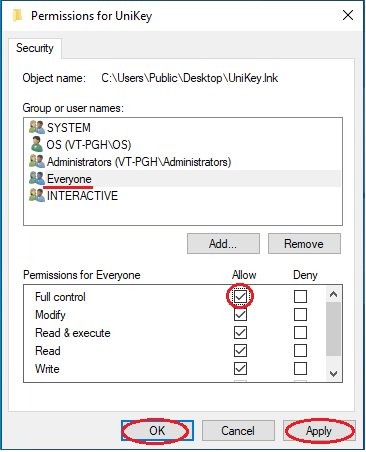Uncheck Allow for Modify permission
Image resolution: width=366 pixels, height=452 pixels.
point(240,314)
